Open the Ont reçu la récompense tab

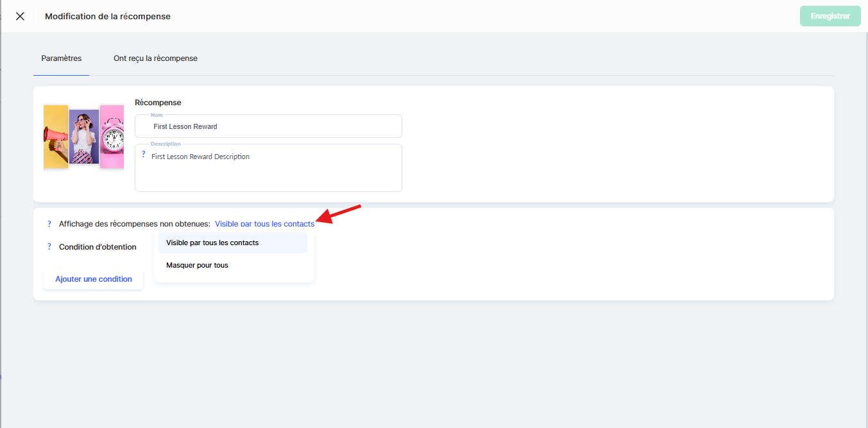pyautogui.click(x=155, y=58)
